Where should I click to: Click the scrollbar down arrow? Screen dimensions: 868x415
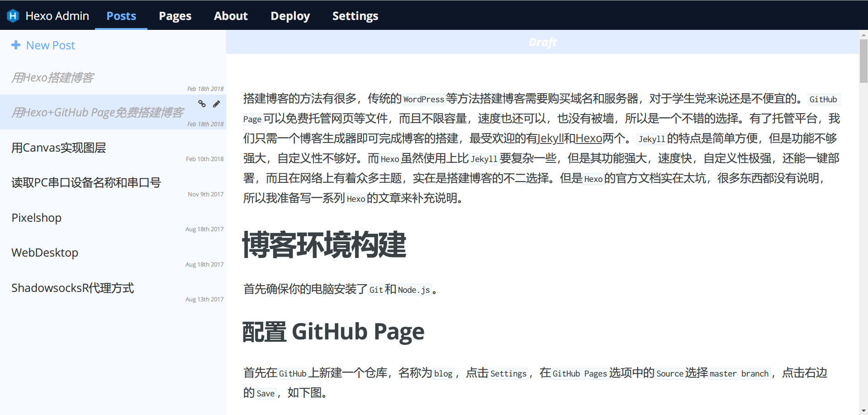pos(863,410)
